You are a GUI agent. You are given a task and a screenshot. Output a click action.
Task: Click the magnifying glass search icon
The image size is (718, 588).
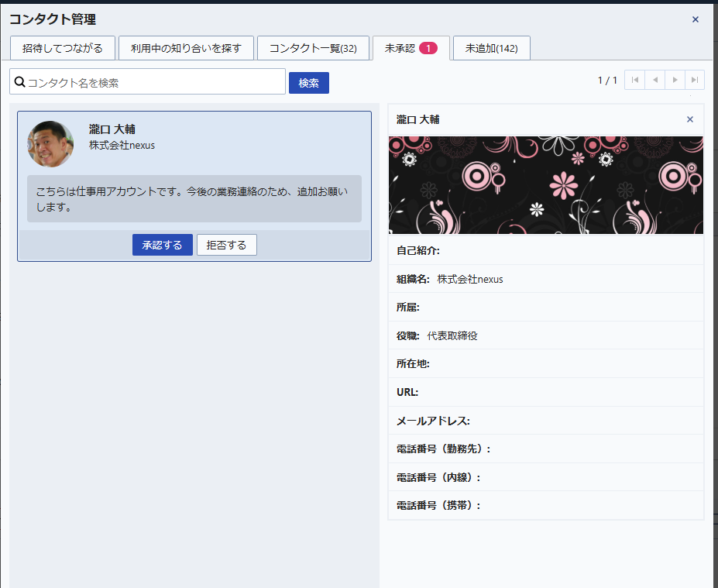tap(20, 82)
